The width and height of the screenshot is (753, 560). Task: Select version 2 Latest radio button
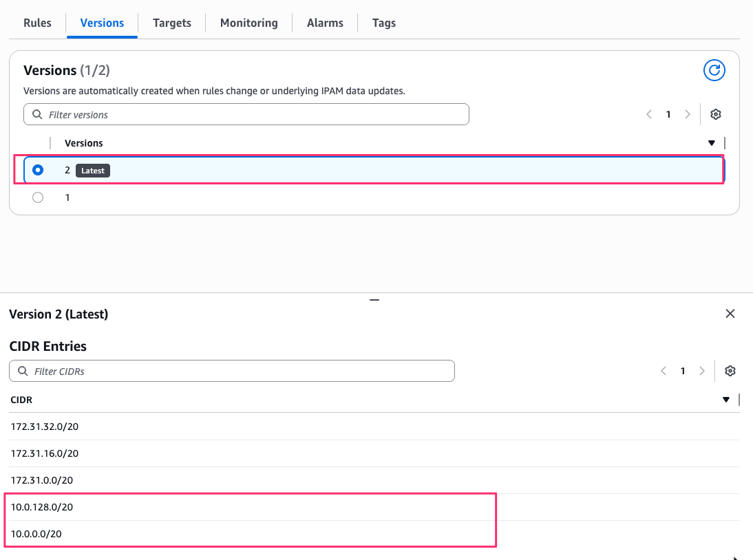(x=38, y=170)
